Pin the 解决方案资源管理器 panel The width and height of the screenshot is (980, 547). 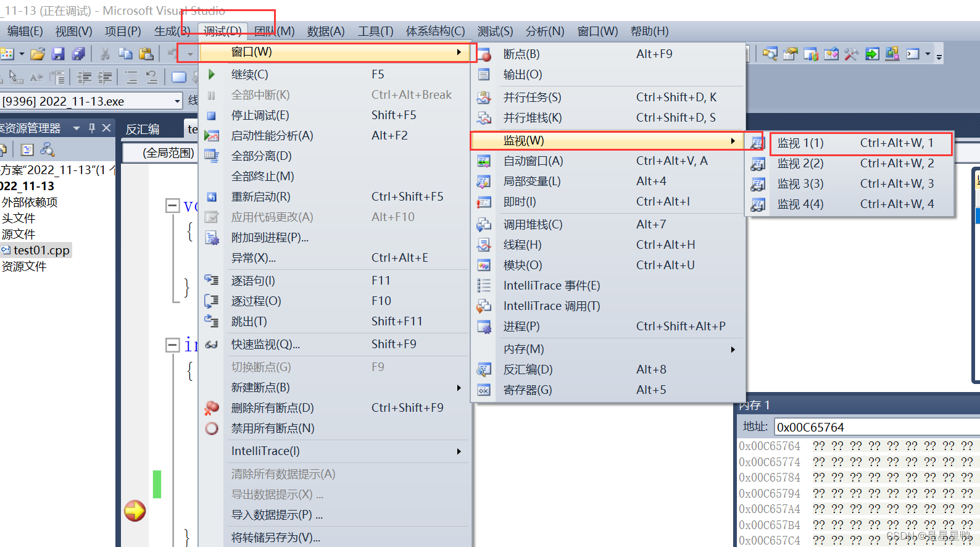(92, 128)
